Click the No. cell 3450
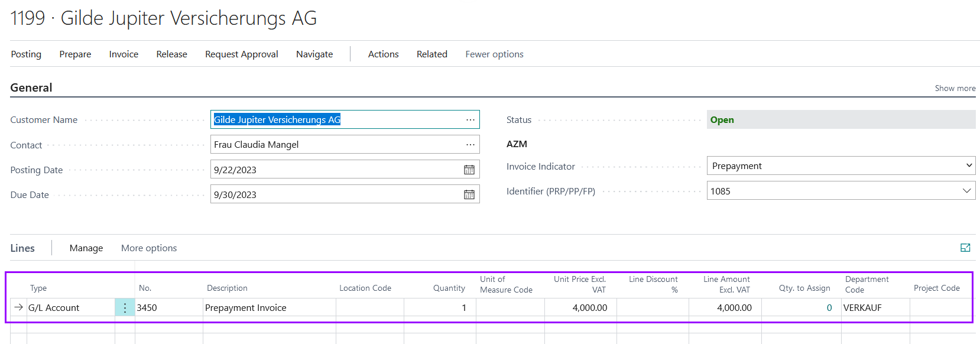 [x=169, y=307]
